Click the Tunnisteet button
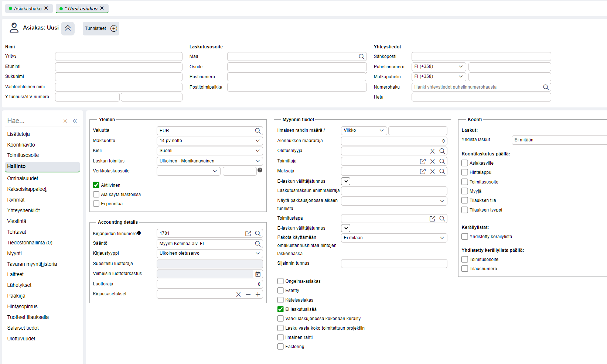This screenshot has height=364, width=607. point(101,28)
